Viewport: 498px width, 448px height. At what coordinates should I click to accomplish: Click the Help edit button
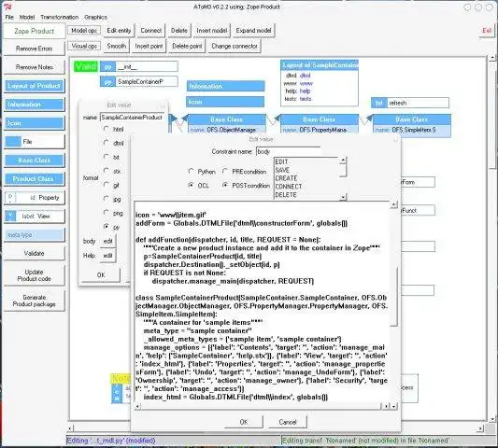click(108, 256)
